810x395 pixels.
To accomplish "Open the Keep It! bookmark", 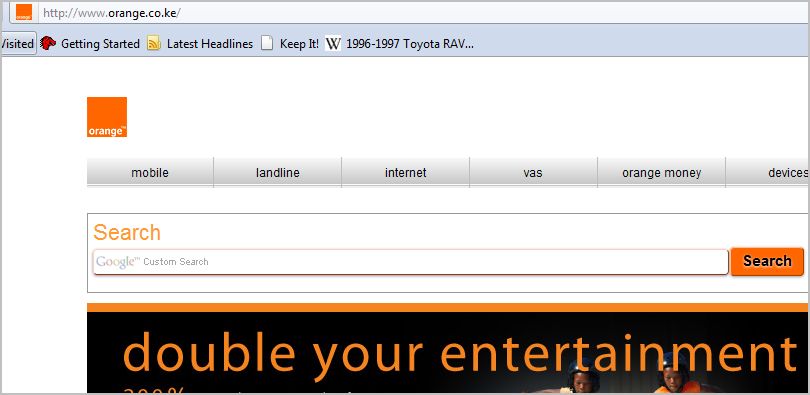I will tap(299, 44).
